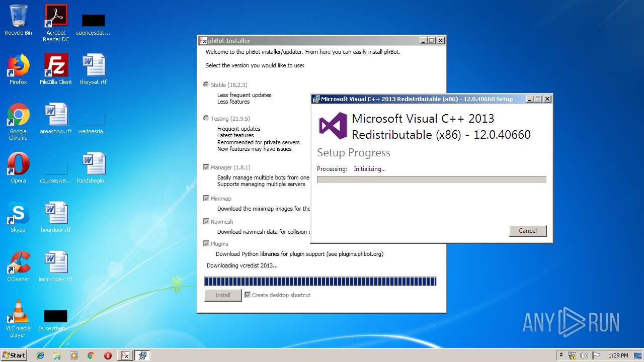The image size is (644, 362).
Task: Toggle the Plugins checkbox
Action: (206, 243)
